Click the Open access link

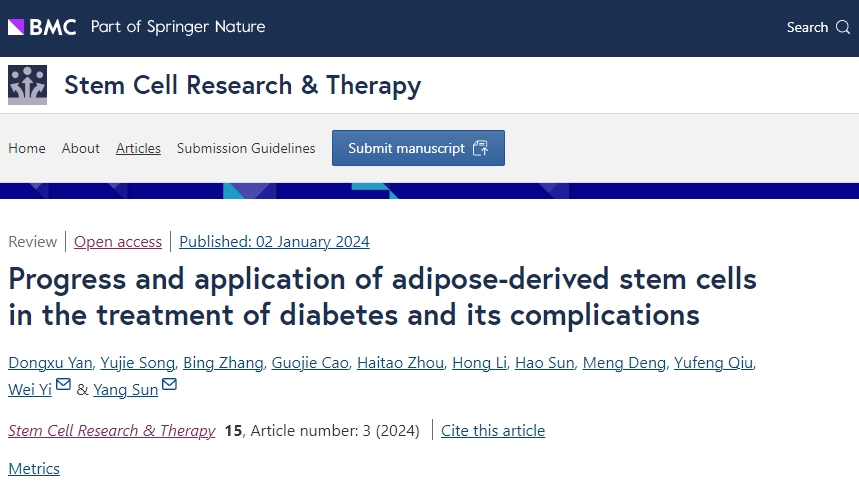coord(118,241)
